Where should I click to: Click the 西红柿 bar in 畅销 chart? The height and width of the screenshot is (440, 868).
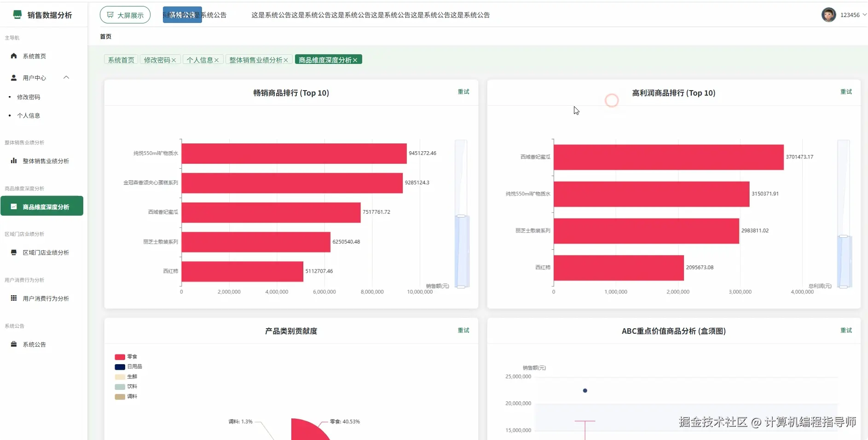coord(243,271)
